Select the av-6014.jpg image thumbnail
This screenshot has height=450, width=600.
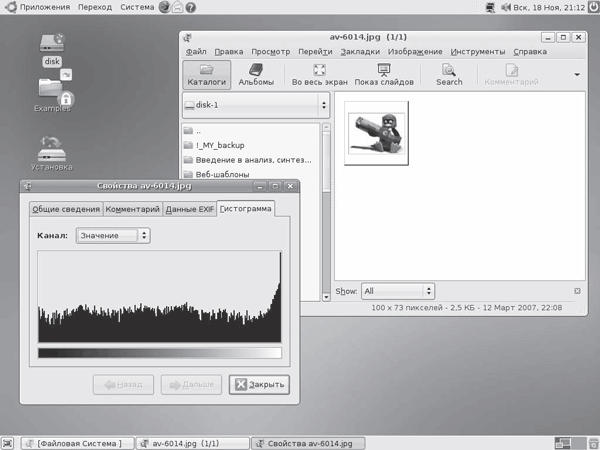[x=377, y=130]
